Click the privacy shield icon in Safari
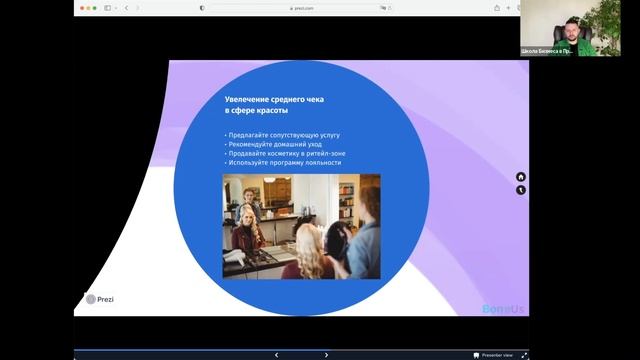640x360 pixels. (202, 8)
